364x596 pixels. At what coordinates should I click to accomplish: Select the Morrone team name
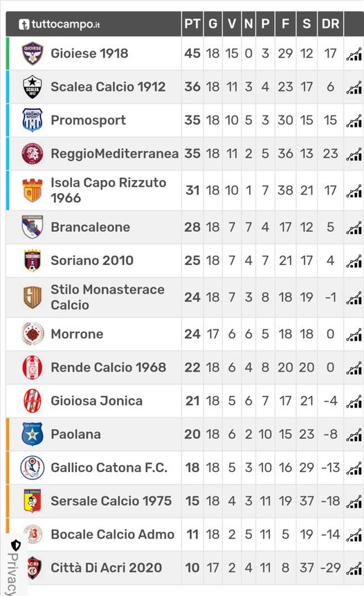click(x=77, y=334)
